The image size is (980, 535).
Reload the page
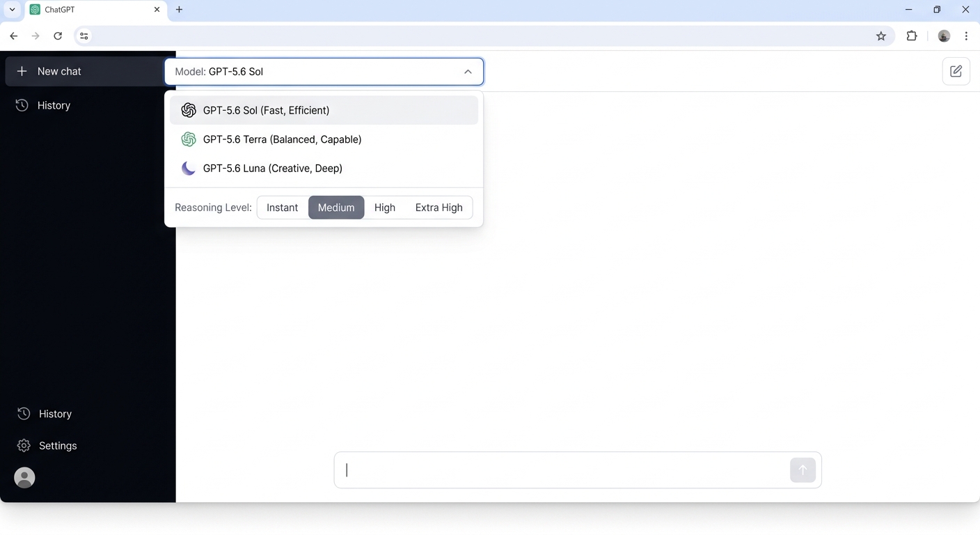pos(58,36)
